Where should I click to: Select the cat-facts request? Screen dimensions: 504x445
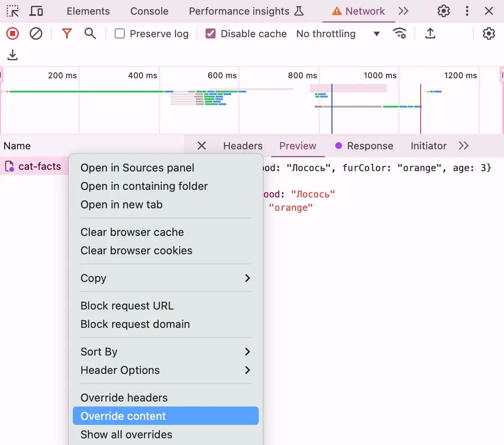pos(40,166)
